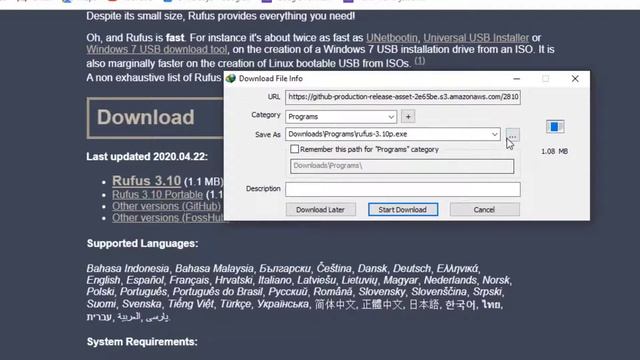Image resolution: width=640 pixels, height=360 pixels.
Task: Click the greyed Downloads\Programs\ path field
Action: 402,166
